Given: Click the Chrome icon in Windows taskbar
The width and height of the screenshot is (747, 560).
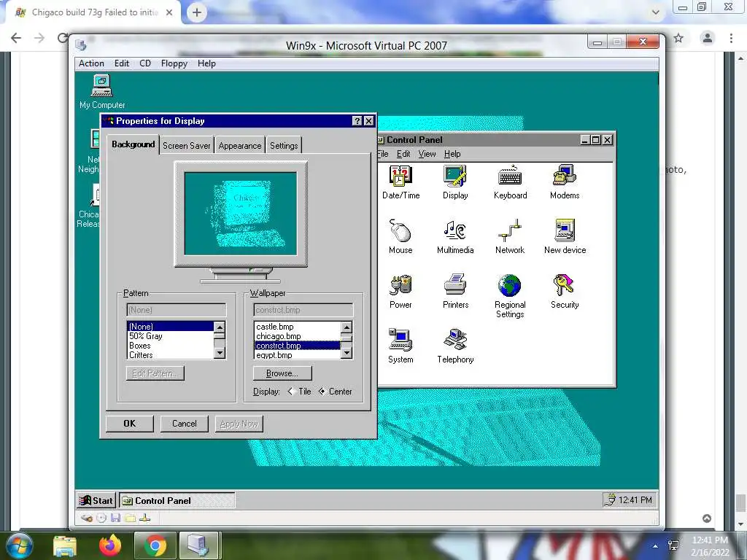Looking at the screenshot, I should click(x=155, y=545).
